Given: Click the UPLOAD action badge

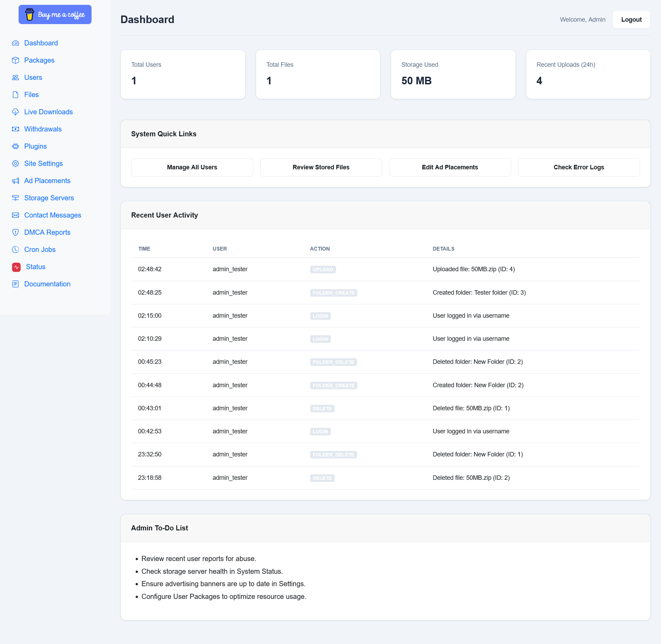Looking at the screenshot, I should 323,270.
